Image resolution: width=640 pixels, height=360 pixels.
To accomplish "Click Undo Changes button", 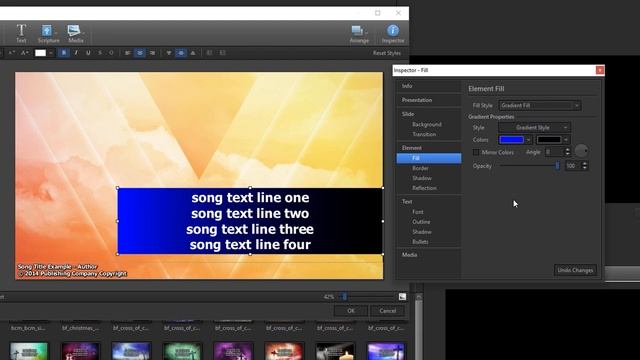I will click(575, 270).
